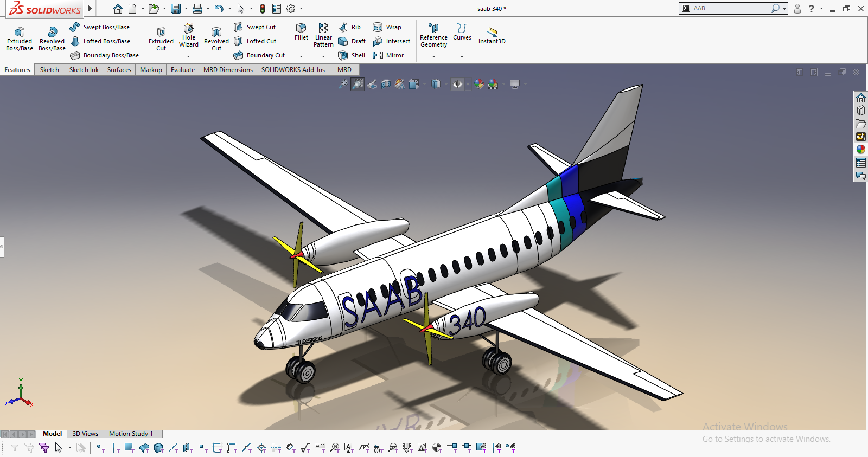Select Zoom to Area tool
Screen dimensions: 868x457
tap(358, 84)
